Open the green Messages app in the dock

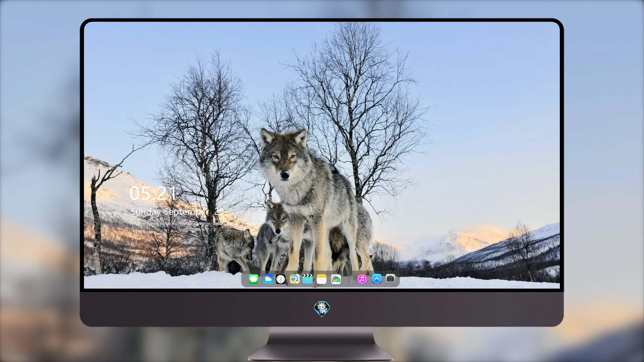tap(254, 279)
